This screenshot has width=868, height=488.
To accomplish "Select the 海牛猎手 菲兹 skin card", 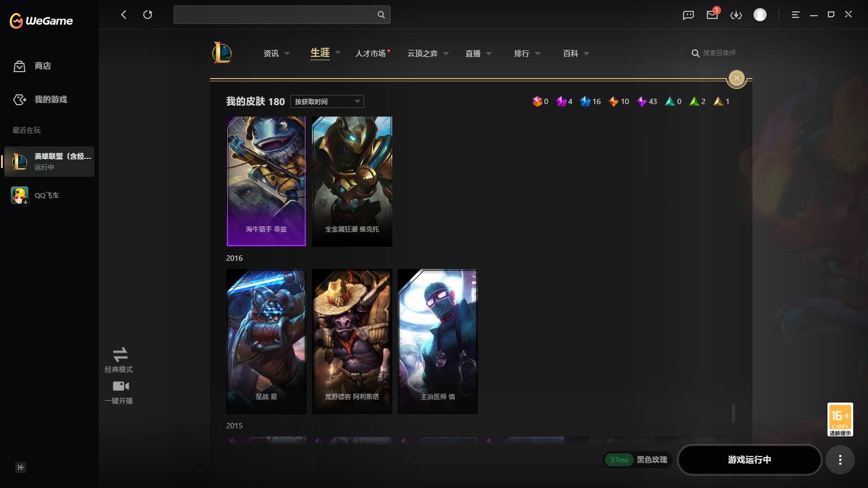I will point(266,181).
